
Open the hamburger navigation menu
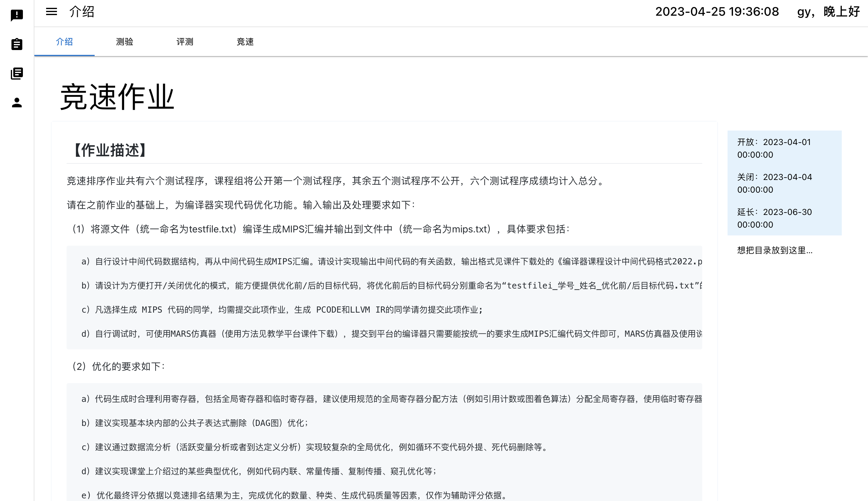[x=51, y=11]
